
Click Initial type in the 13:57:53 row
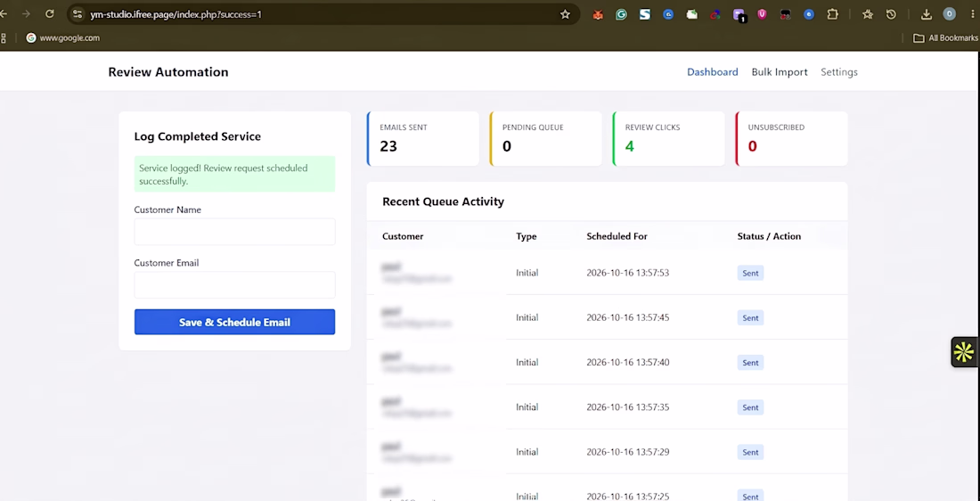point(527,273)
